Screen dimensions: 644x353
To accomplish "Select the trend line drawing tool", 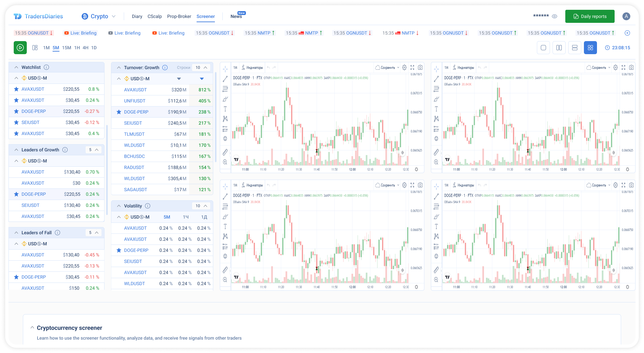I will [225, 79].
